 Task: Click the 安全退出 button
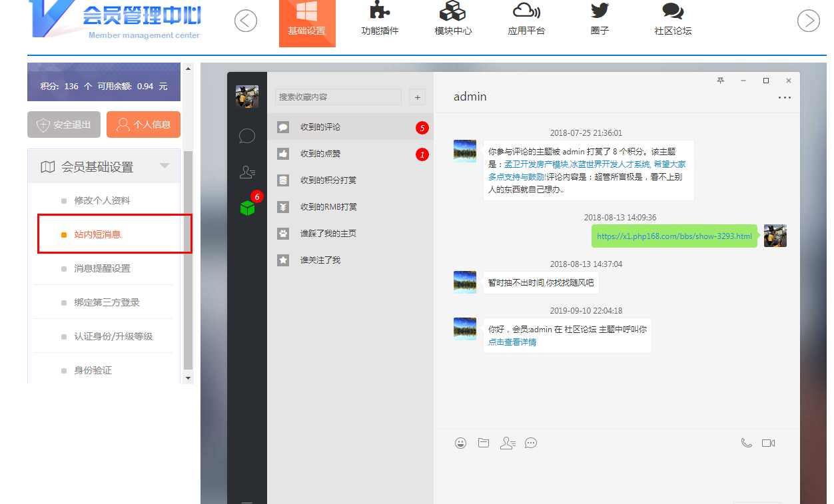click(64, 125)
